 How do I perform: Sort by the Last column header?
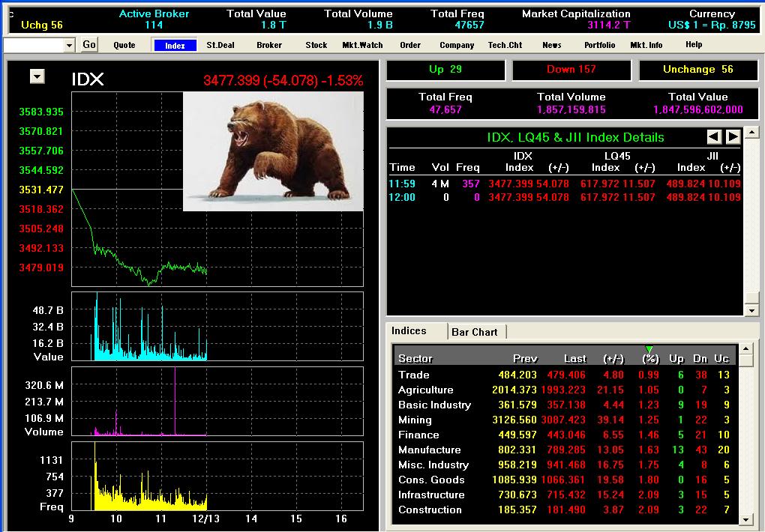pyautogui.click(x=575, y=358)
